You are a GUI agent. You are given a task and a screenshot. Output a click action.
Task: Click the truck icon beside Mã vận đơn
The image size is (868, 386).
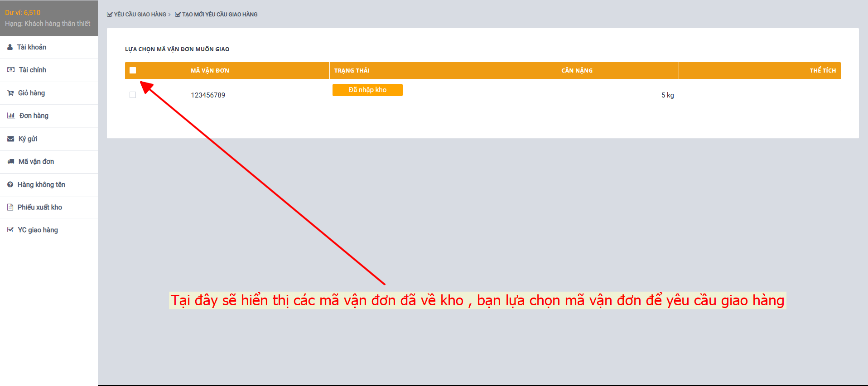pyautogui.click(x=11, y=161)
